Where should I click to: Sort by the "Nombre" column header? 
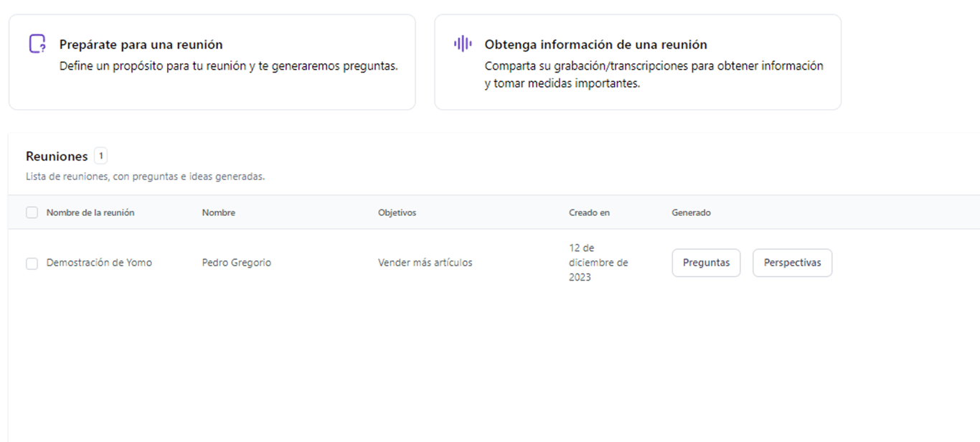[218, 212]
